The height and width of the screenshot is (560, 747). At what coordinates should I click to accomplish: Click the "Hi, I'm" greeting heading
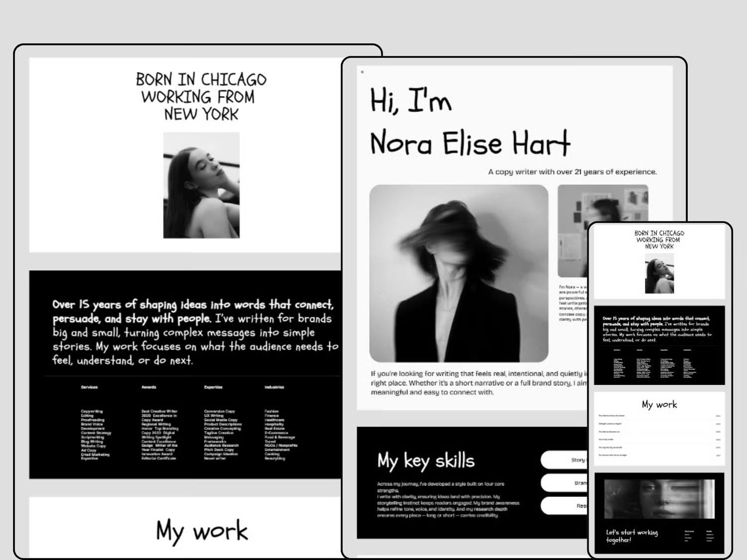coord(411,100)
